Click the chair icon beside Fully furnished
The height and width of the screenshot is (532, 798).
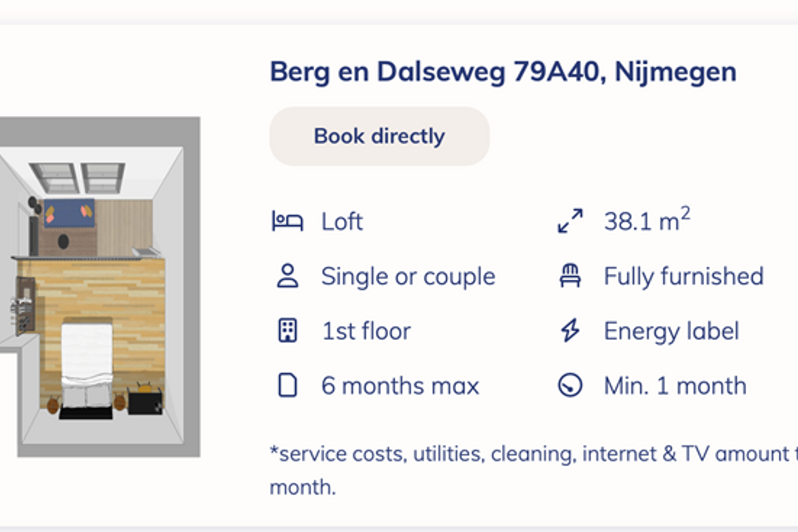570,276
